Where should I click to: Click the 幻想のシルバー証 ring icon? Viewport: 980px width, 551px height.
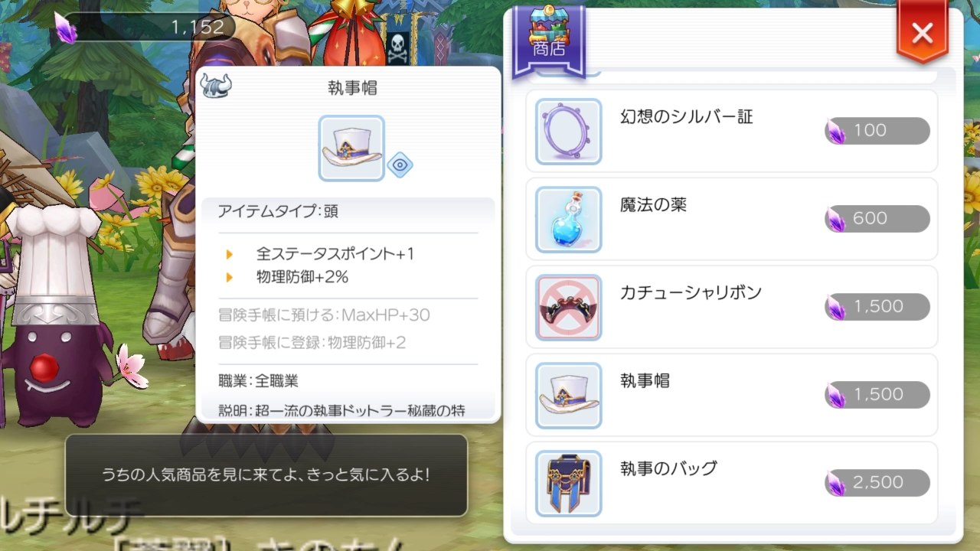(568, 131)
